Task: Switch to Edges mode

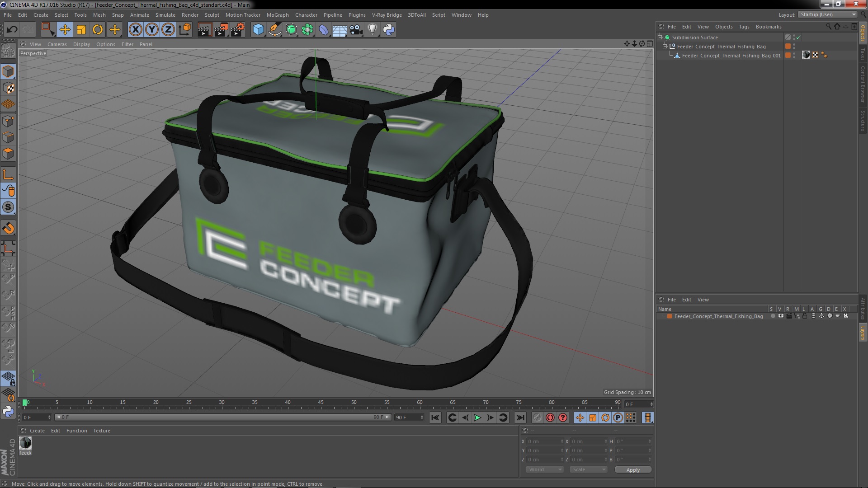Action: (x=8, y=137)
